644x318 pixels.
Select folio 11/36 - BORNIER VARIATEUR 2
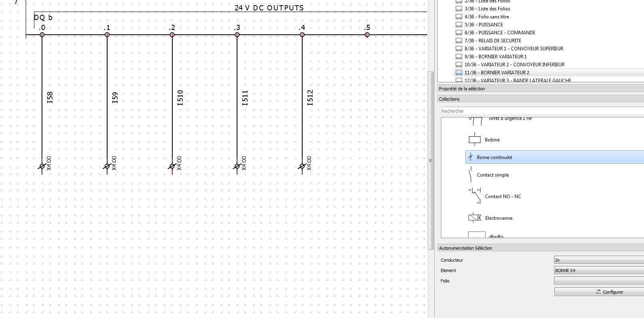pos(496,73)
